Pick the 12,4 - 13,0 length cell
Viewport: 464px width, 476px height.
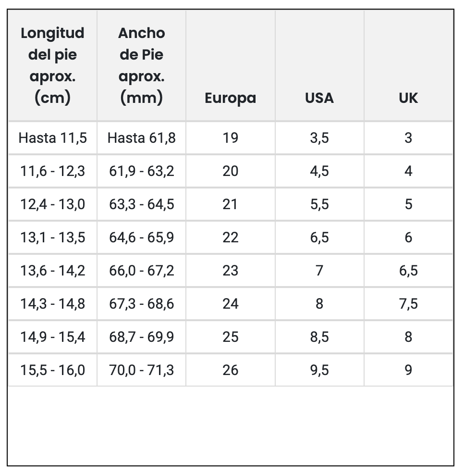tap(52, 204)
